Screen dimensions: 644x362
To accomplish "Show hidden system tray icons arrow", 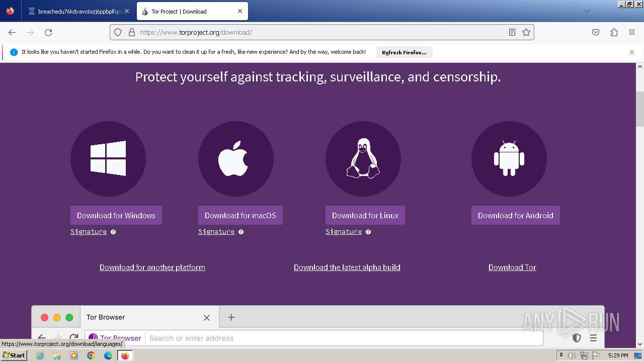I will click(561, 355).
